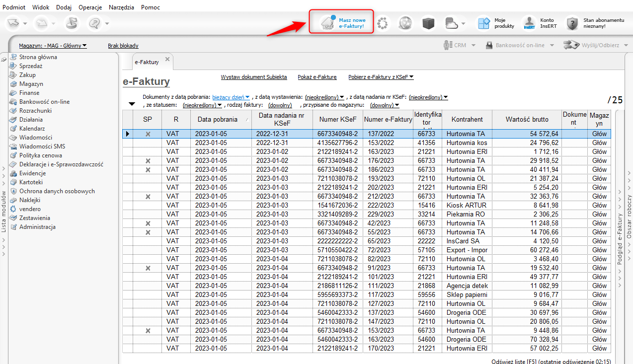This screenshot has width=633, height=364.
Task: Click the KSeF new e-invoices notification icon
Action: point(328,23)
